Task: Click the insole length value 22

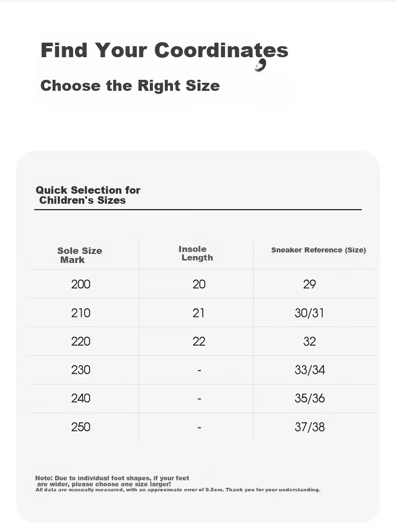Action: click(199, 341)
